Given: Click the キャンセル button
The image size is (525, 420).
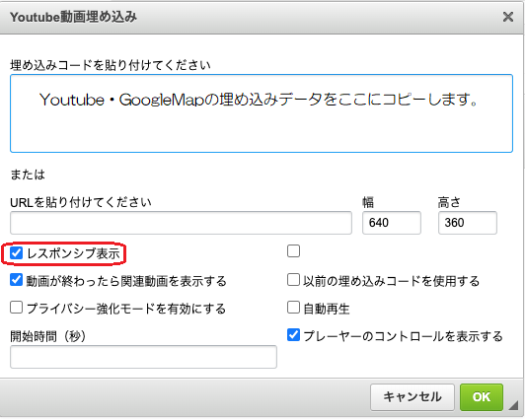Looking at the screenshot, I should coord(412,397).
